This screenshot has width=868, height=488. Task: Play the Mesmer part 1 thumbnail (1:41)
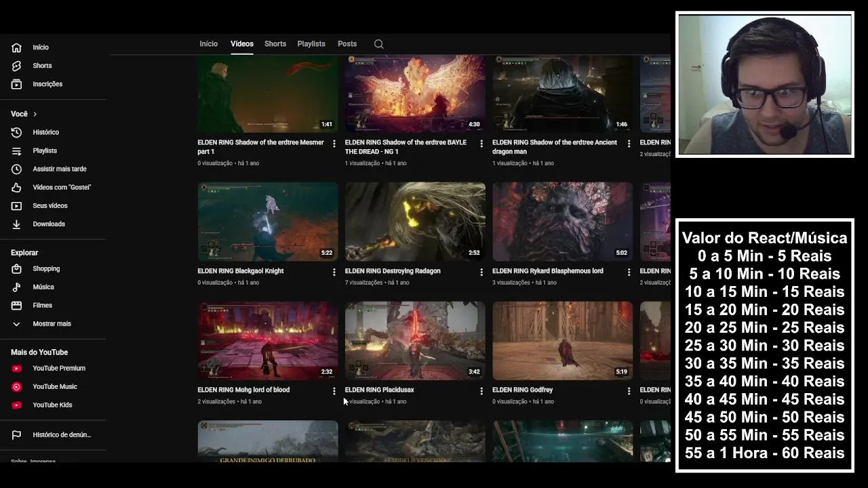268,94
